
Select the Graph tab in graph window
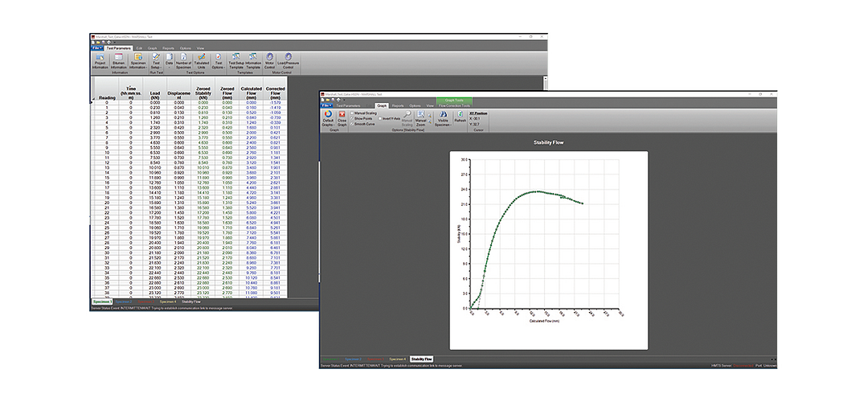[x=382, y=105]
